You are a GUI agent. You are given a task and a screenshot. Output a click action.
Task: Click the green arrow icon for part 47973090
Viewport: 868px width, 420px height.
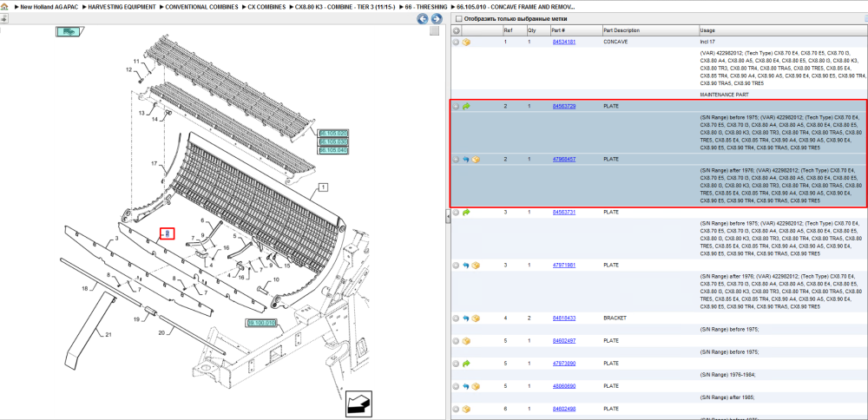click(466, 364)
